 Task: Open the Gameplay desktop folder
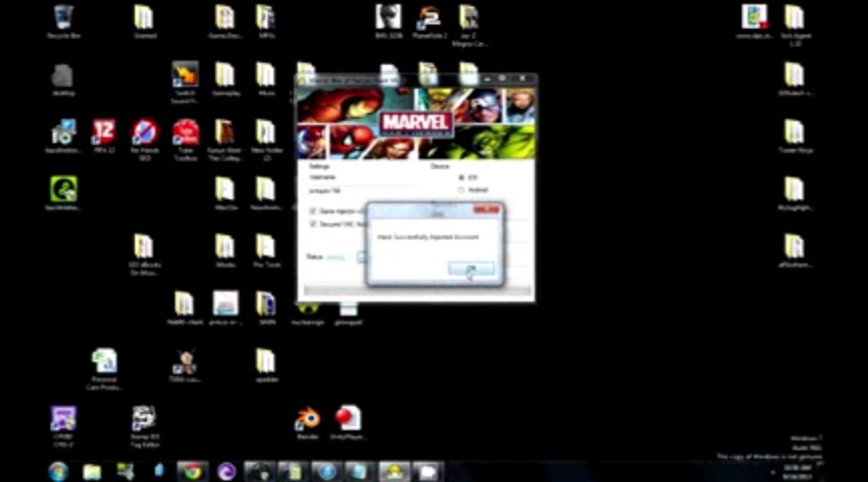225,79
